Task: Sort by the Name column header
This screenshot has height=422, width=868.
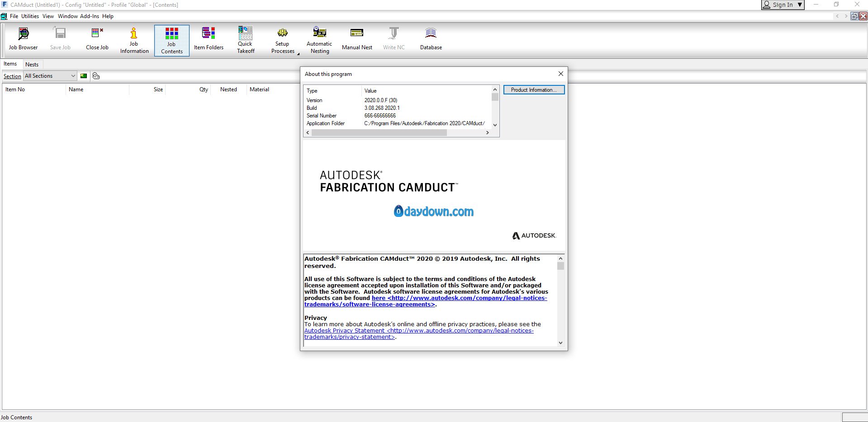Action: [x=97, y=89]
